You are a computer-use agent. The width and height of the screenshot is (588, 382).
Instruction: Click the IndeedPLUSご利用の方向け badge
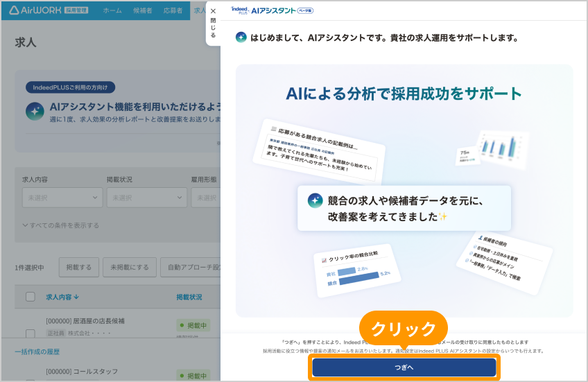[x=71, y=87]
